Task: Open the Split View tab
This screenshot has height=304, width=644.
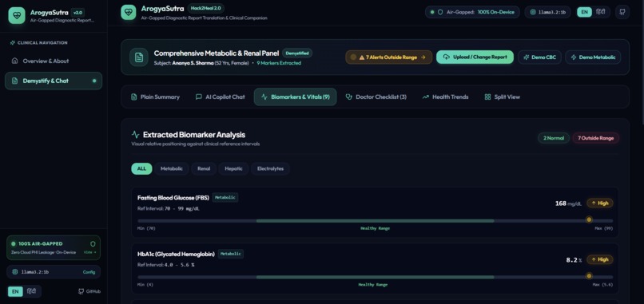Action: 502,97
